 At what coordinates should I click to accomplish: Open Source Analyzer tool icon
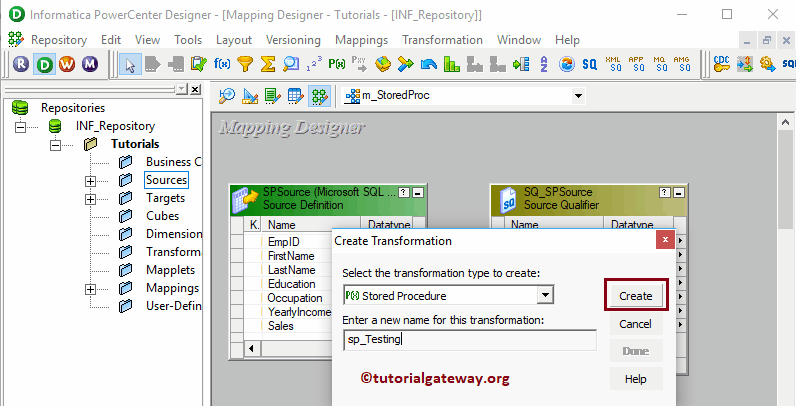226,95
